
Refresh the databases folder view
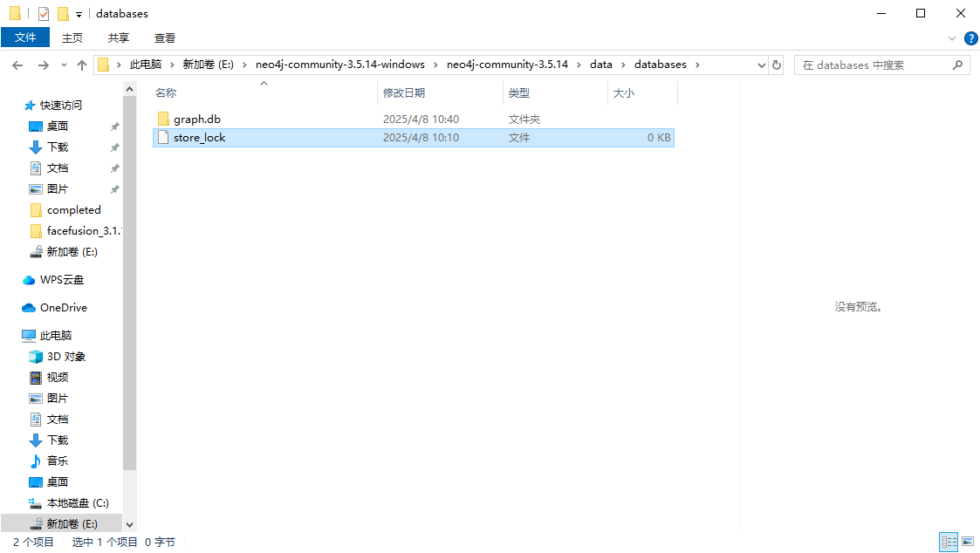(777, 65)
